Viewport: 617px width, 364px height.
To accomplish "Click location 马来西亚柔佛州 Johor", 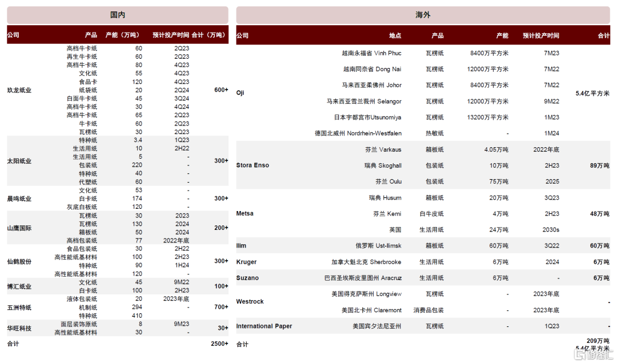I will (x=371, y=85).
